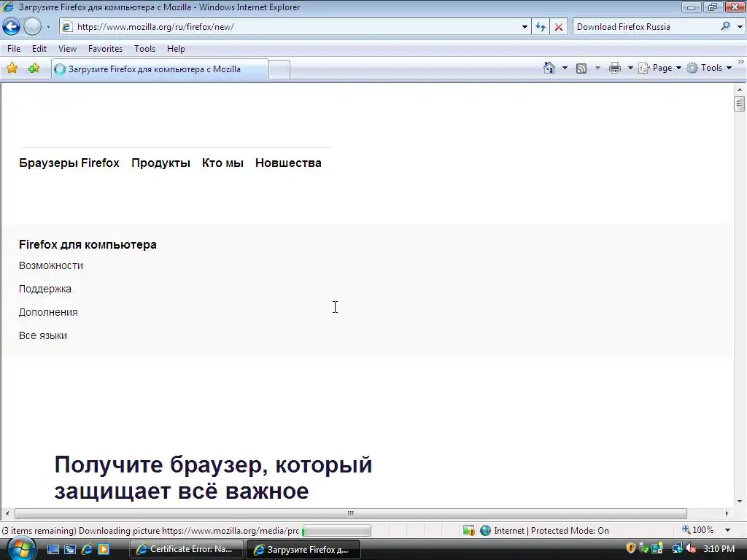This screenshot has width=747, height=560.
Task: Click the Print icon
Action: [614, 68]
